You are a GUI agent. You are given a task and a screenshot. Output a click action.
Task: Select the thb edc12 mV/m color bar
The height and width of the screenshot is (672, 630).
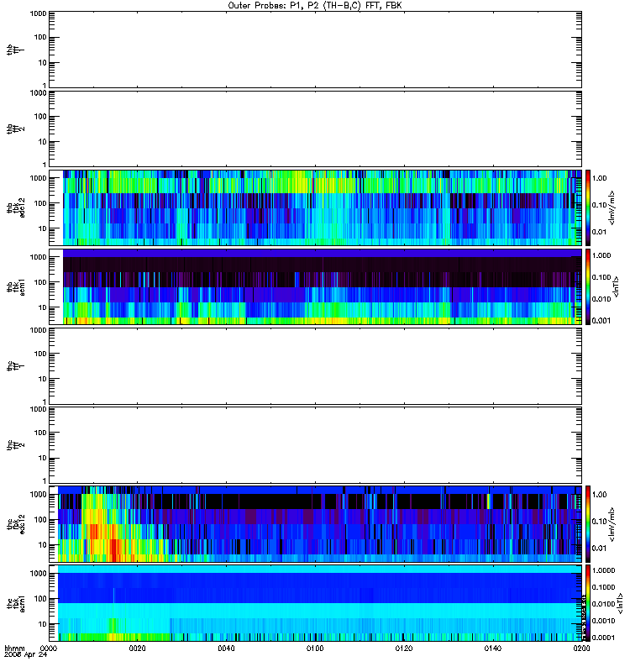click(x=588, y=207)
